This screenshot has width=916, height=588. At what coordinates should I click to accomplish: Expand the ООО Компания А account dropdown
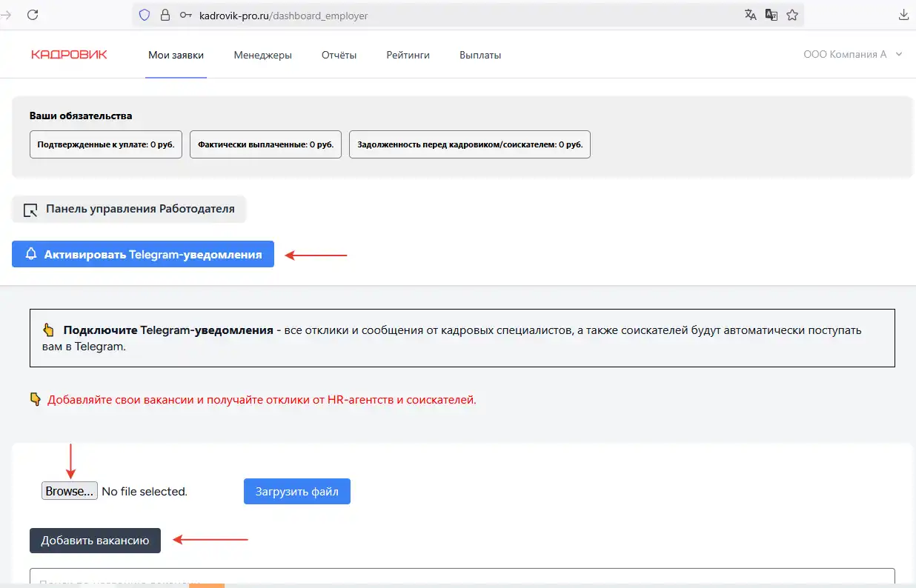(x=852, y=55)
